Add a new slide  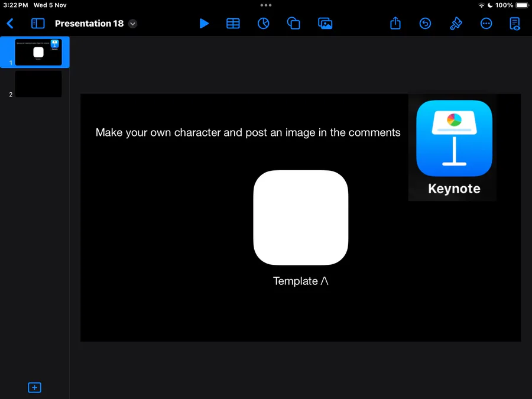pos(35,387)
